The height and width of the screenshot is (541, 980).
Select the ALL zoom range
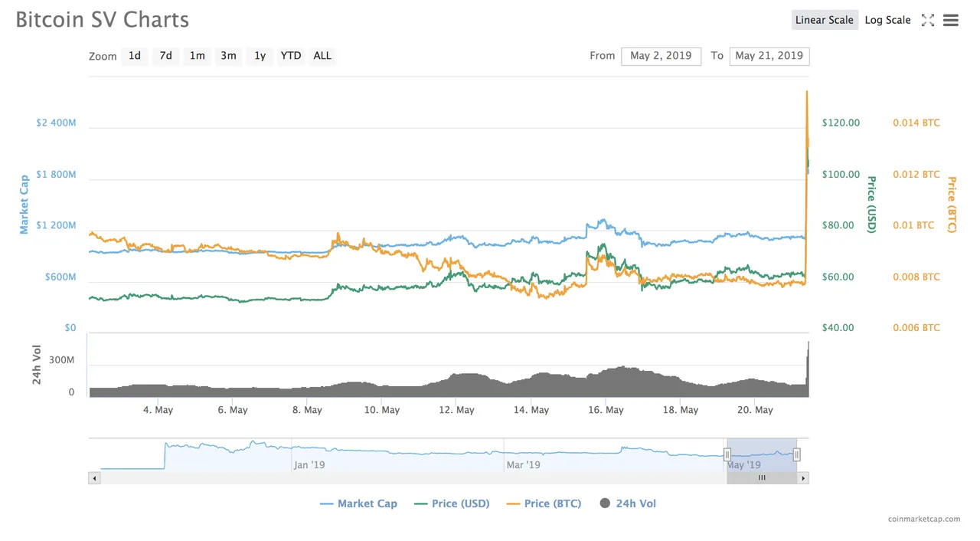(x=322, y=56)
